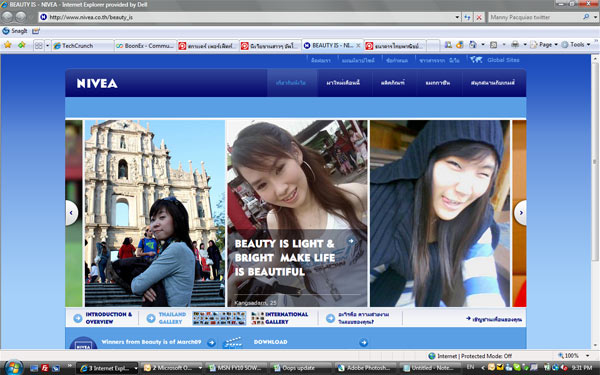Click the EN language indicator

click(470, 367)
